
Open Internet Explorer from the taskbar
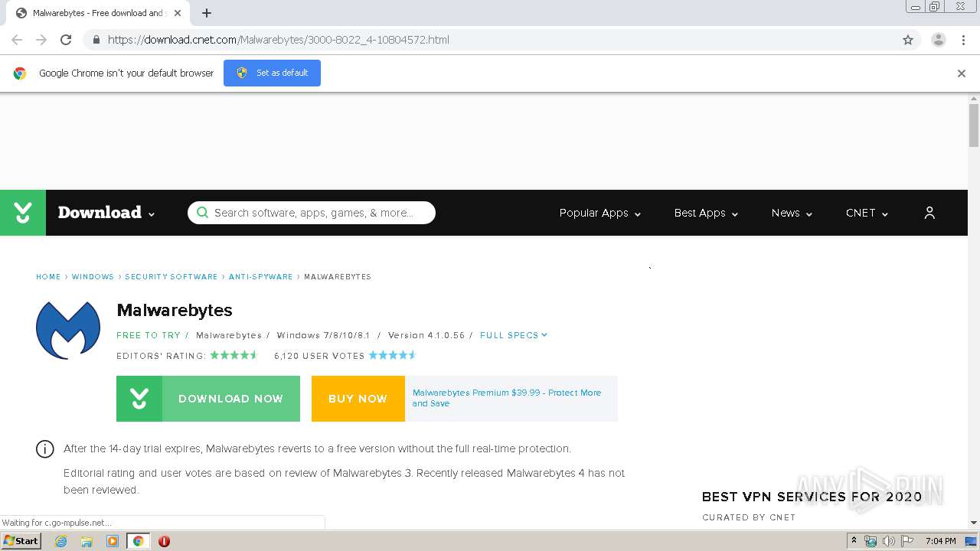[x=60, y=541]
